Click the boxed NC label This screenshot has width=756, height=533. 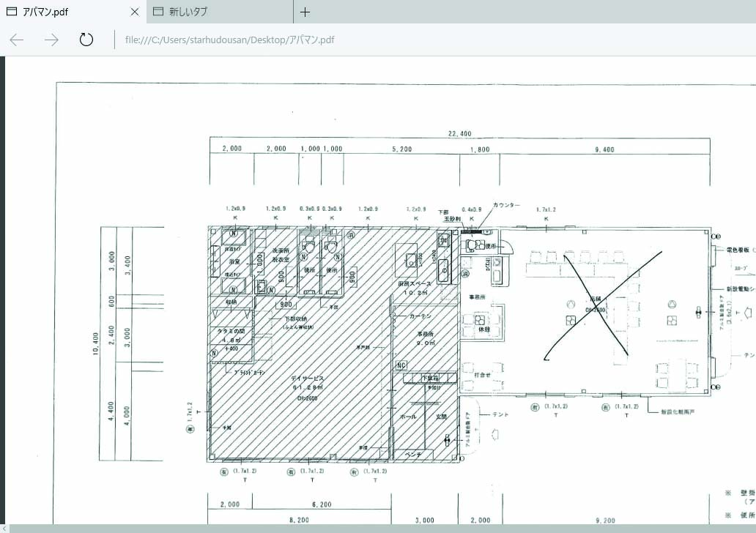pos(401,365)
